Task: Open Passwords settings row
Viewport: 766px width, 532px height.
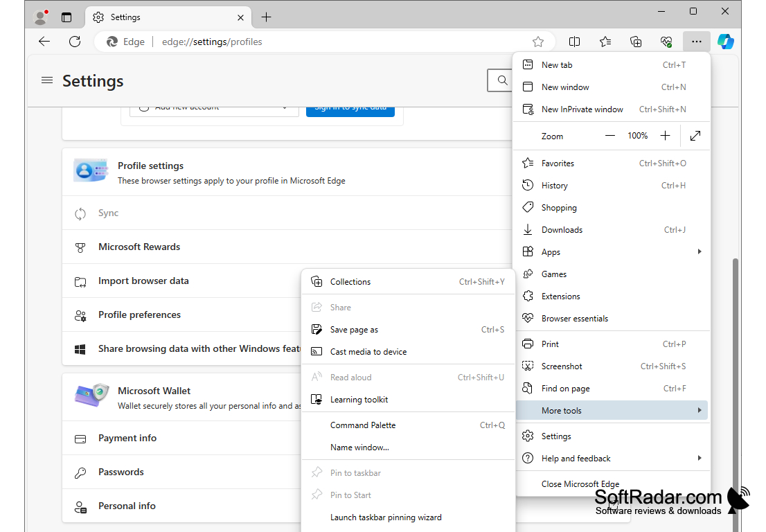Action: click(181, 472)
